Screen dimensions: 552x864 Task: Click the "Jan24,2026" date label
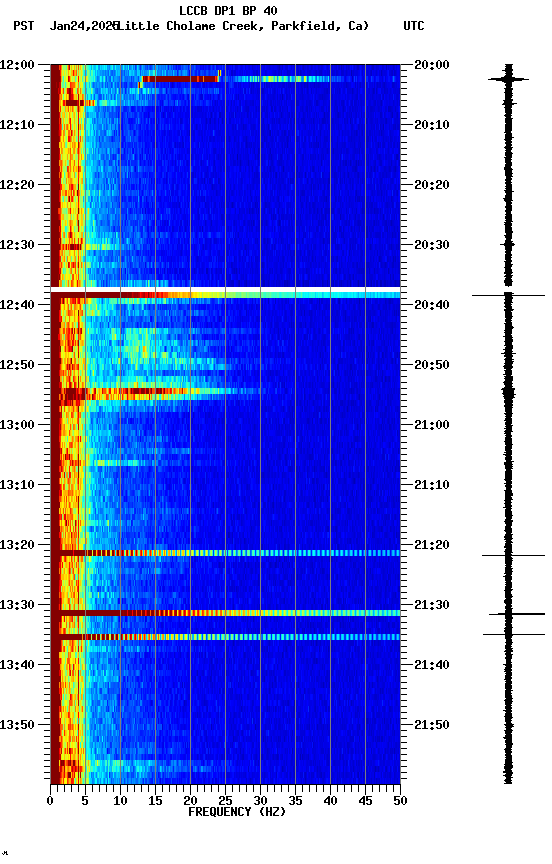pyautogui.click(x=84, y=26)
